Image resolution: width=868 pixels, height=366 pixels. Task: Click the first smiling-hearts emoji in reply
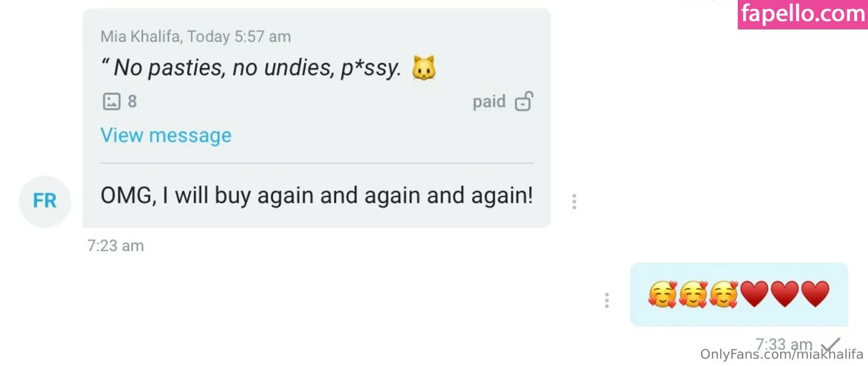tap(662, 294)
